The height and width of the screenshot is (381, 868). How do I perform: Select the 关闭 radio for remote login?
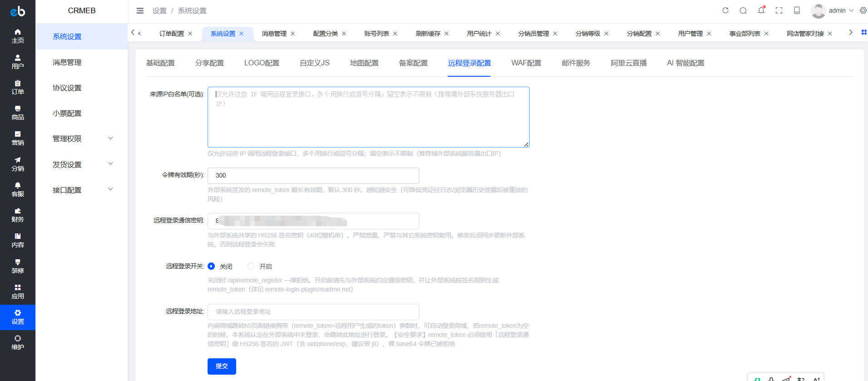point(211,266)
